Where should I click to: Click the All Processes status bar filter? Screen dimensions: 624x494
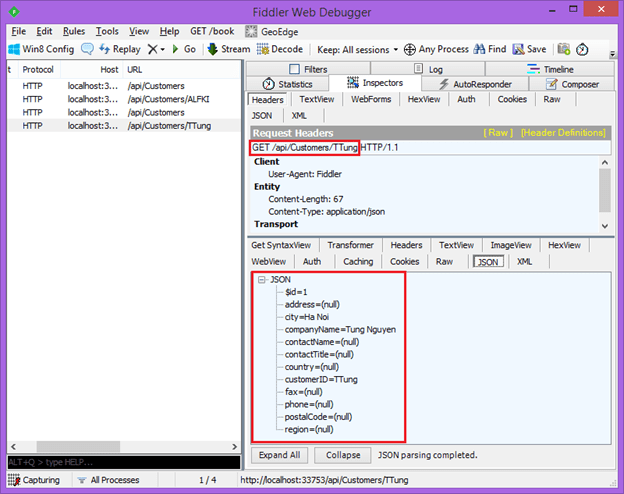[108, 480]
